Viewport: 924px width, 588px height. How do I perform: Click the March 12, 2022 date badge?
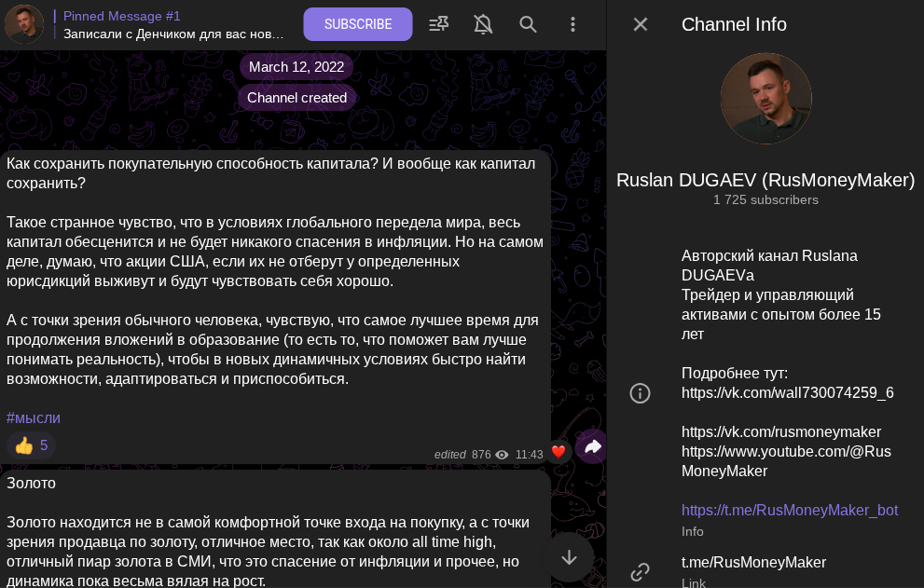pos(297,66)
